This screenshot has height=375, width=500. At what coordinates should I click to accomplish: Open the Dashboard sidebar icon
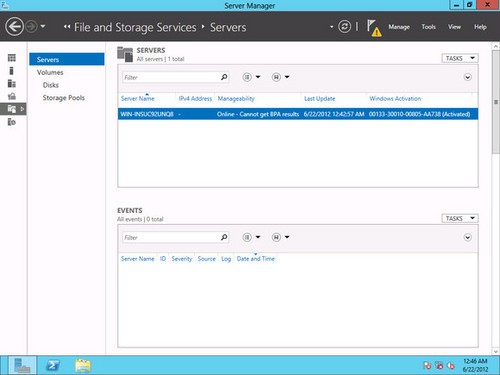(x=12, y=58)
